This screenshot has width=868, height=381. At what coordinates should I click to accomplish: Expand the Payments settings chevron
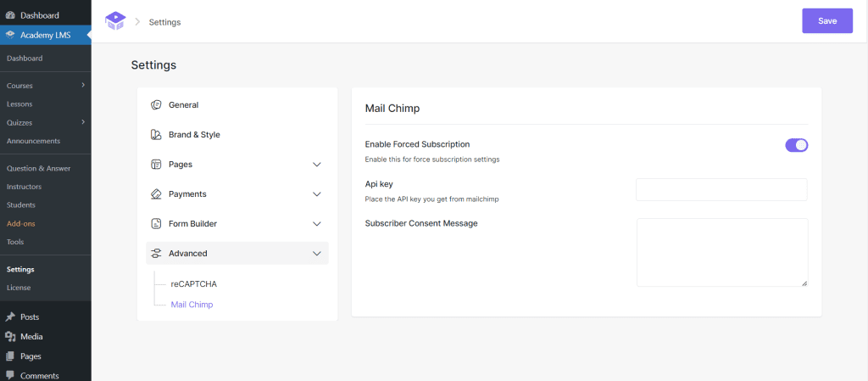coord(317,193)
